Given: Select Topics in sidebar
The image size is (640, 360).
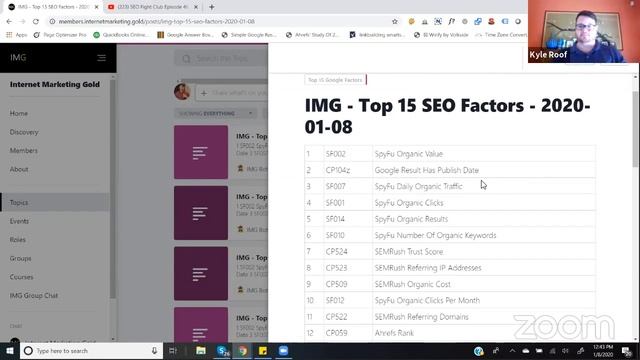Looking at the screenshot, I should (x=55, y=202).
